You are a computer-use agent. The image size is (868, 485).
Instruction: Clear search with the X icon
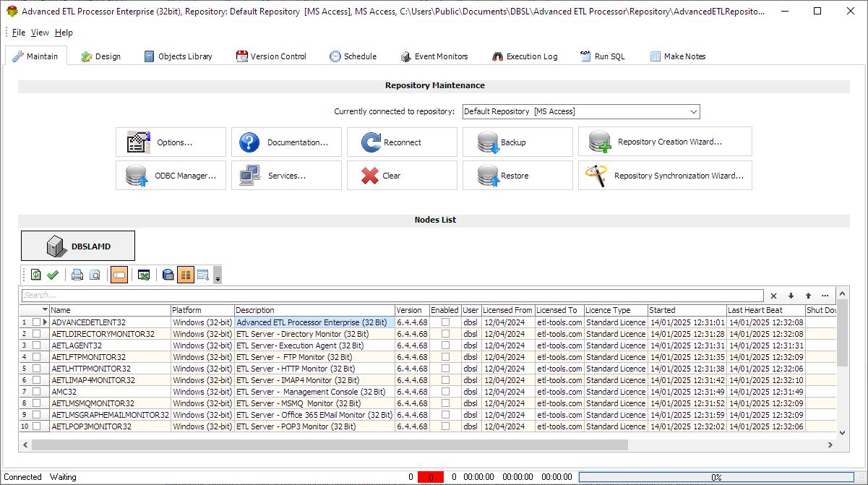(773, 296)
